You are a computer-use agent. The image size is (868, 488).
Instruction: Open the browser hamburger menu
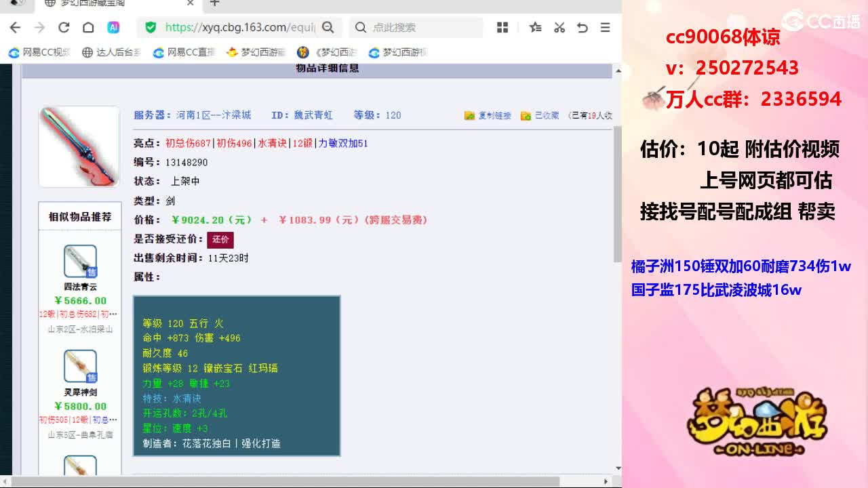tap(606, 28)
